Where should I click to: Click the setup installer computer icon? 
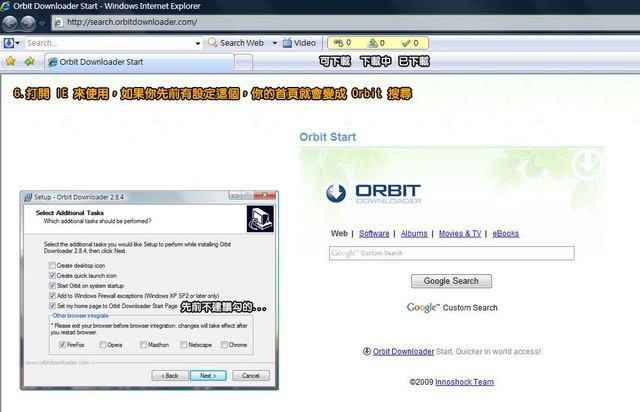[260, 219]
